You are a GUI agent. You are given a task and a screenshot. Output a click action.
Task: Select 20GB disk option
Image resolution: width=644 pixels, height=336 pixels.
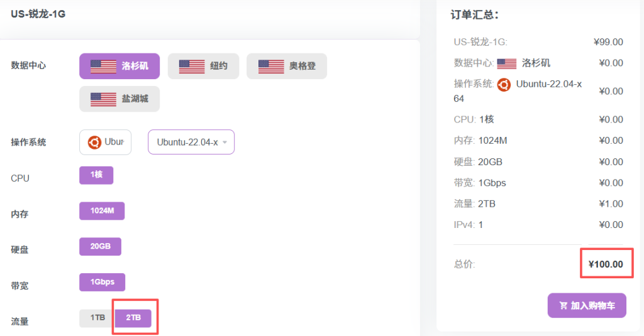click(100, 247)
